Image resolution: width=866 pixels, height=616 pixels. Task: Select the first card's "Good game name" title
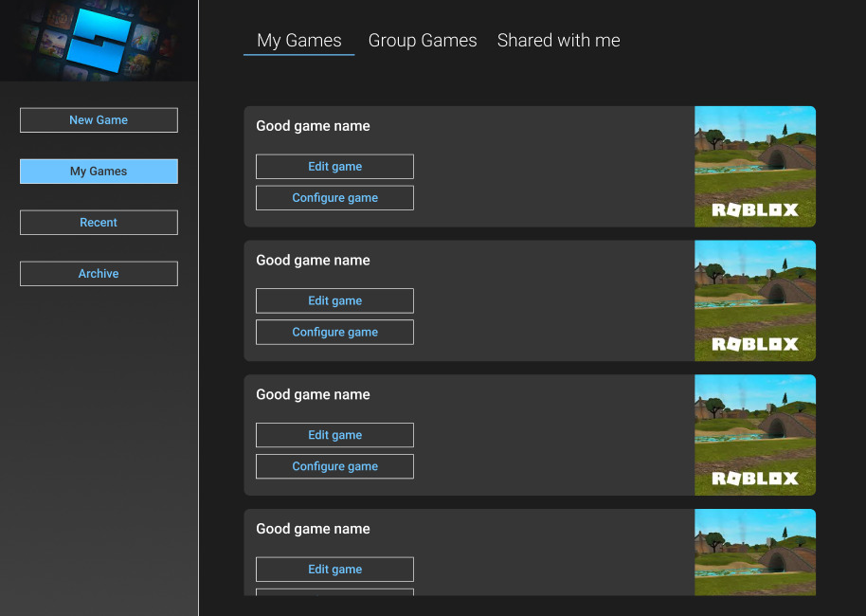coord(314,126)
